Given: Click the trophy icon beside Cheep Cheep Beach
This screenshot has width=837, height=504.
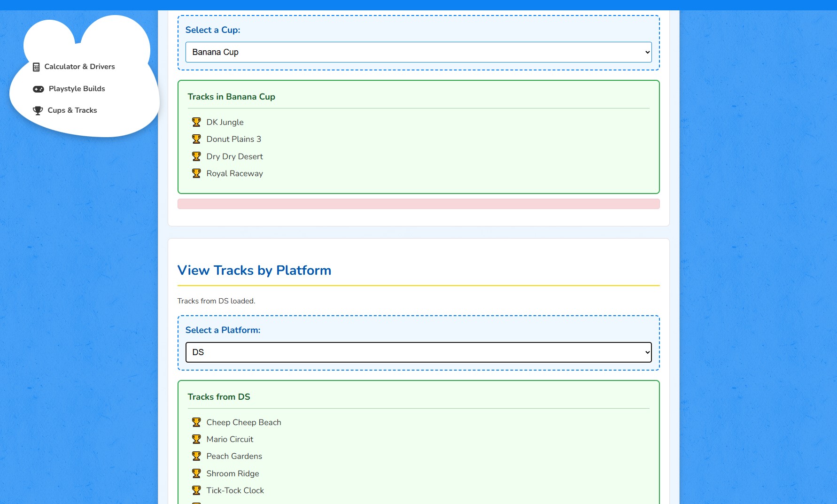Looking at the screenshot, I should (x=196, y=422).
